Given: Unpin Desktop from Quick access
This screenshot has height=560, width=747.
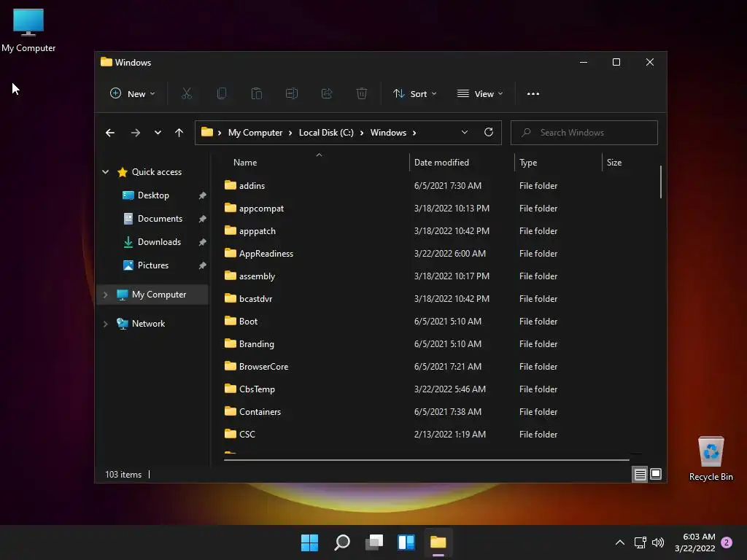Looking at the screenshot, I should pyautogui.click(x=203, y=195).
